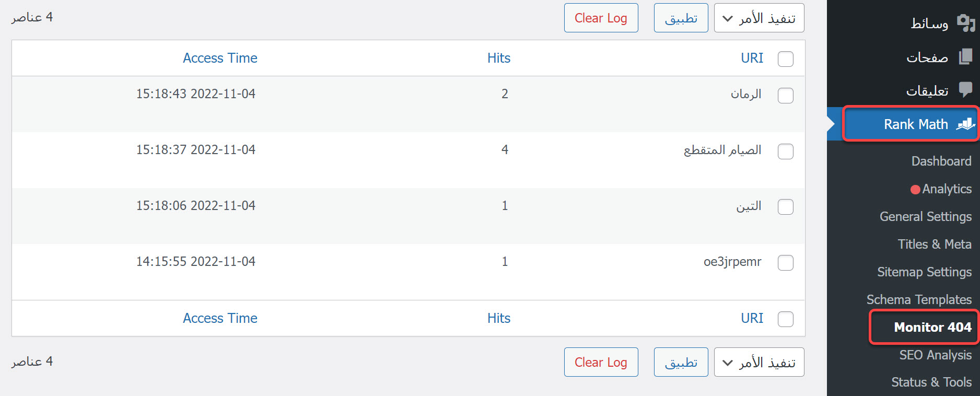Click the Comments (تعليقات) speech bubble icon

pyautogui.click(x=966, y=90)
